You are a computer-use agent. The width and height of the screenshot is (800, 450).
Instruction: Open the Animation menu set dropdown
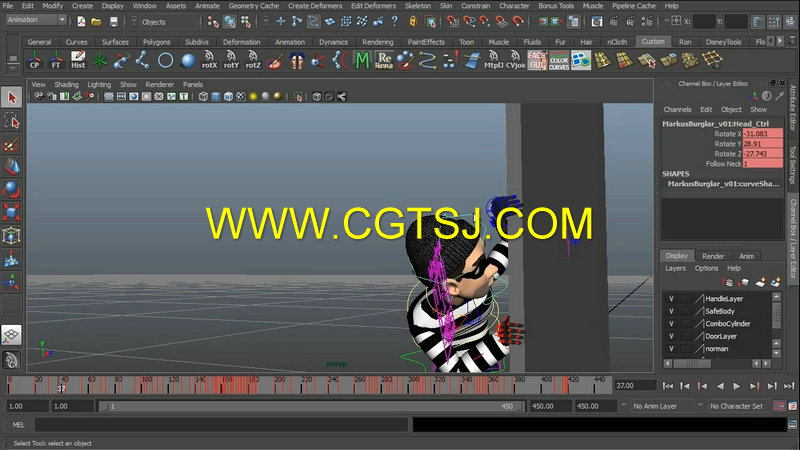click(36, 20)
